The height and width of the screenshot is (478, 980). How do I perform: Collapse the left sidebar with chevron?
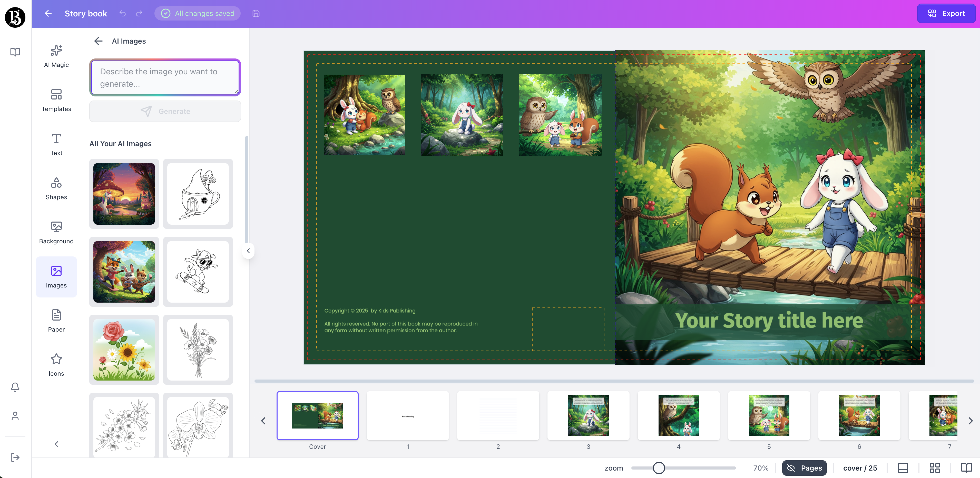56,444
